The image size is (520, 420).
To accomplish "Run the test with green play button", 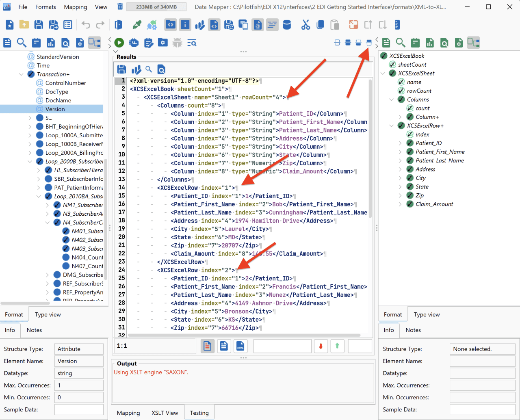I will [x=119, y=43].
